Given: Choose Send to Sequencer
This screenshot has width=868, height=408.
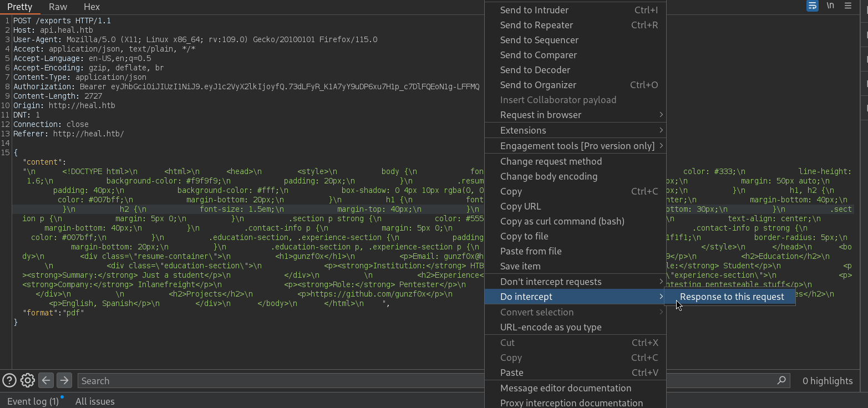Looking at the screenshot, I should [575, 40].
